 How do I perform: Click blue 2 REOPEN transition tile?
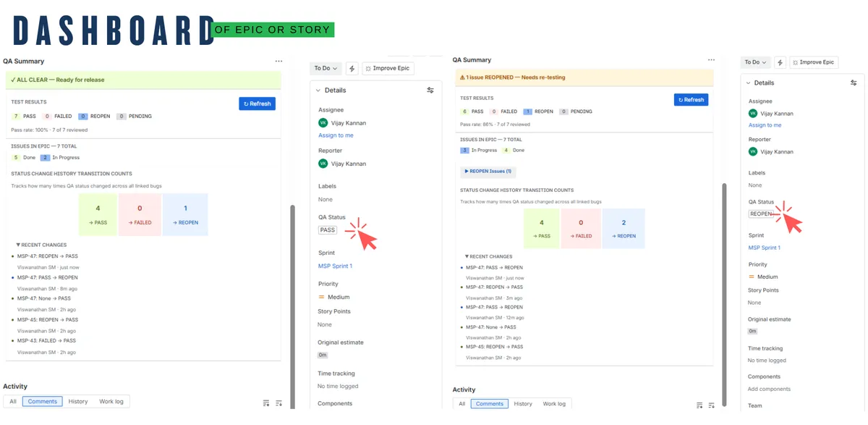pos(624,227)
